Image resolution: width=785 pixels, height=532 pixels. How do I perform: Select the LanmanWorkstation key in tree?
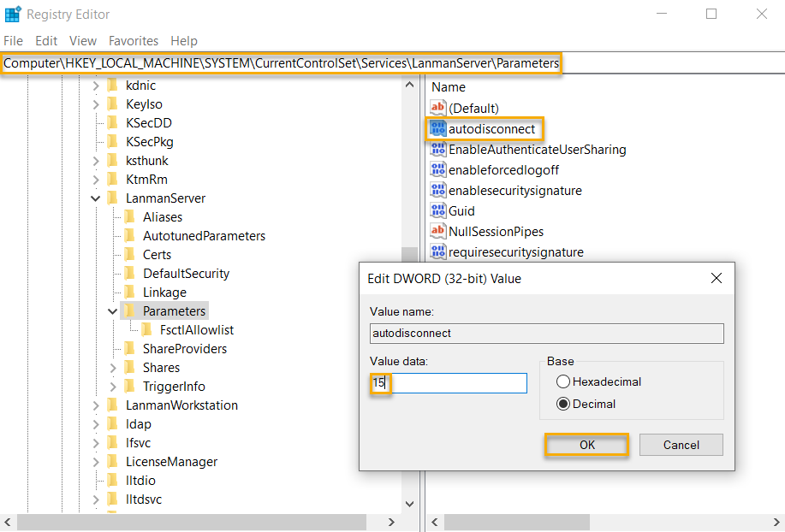(181, 405)
